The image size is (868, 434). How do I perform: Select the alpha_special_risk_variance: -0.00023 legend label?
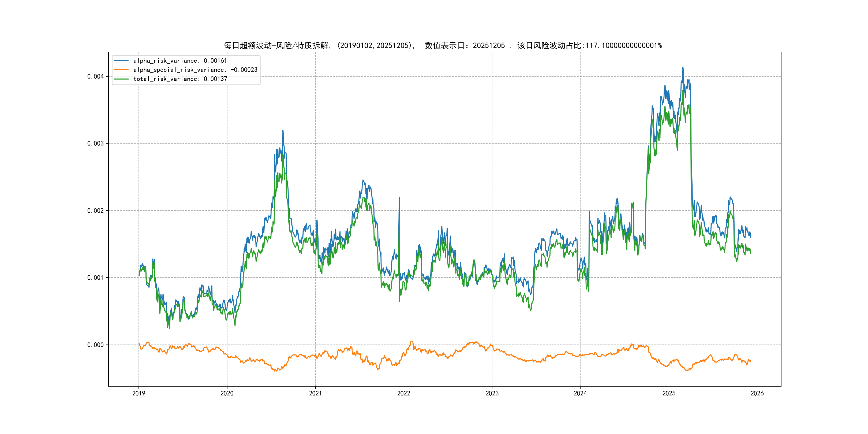tap(195, 70)
